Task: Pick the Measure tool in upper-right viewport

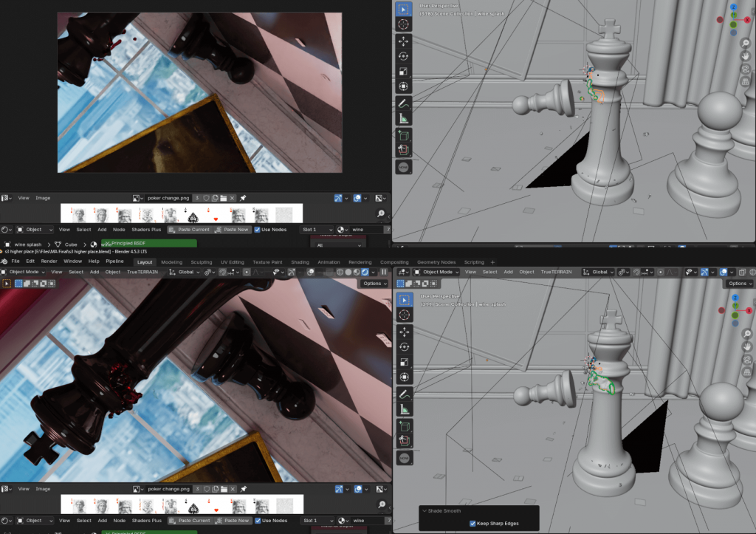Action: point(404,118)
